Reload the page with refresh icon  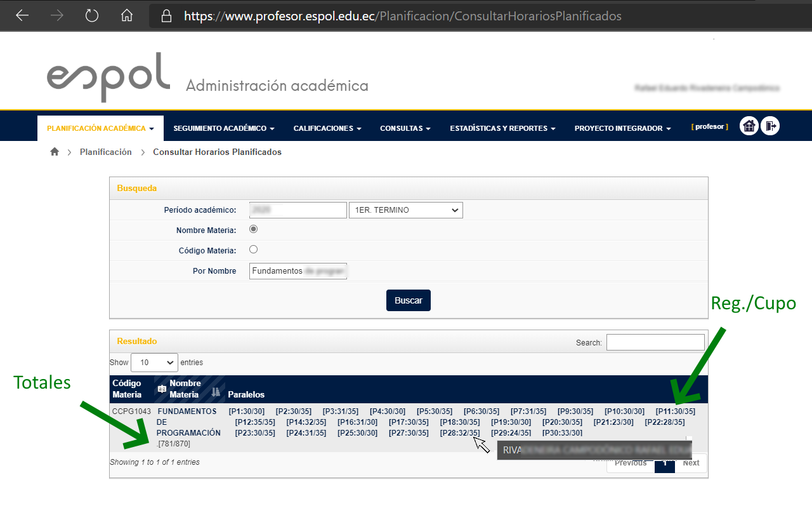coord(92,16)
